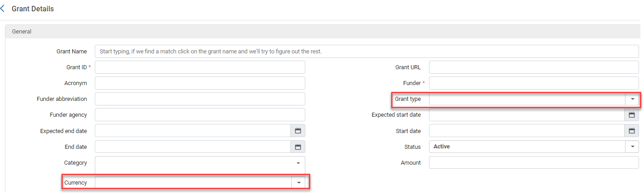Open the Start date calendar picker
Screen dimensions: 644x195
point(632,131)
